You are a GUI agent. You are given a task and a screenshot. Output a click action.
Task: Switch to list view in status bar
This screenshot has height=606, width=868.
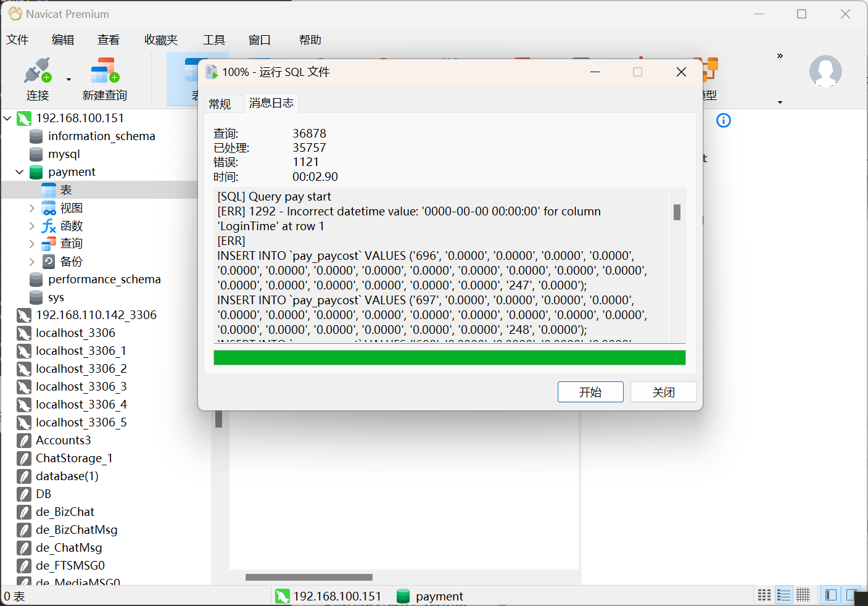(783, 595)
